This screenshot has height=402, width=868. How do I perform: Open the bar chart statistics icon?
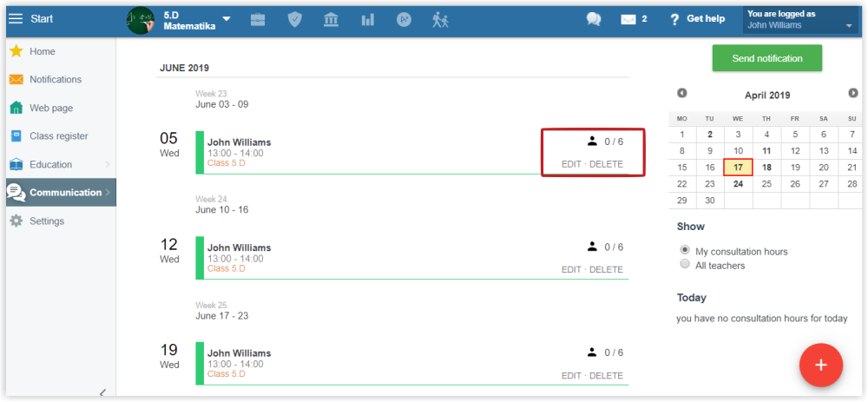coord(367,20)
